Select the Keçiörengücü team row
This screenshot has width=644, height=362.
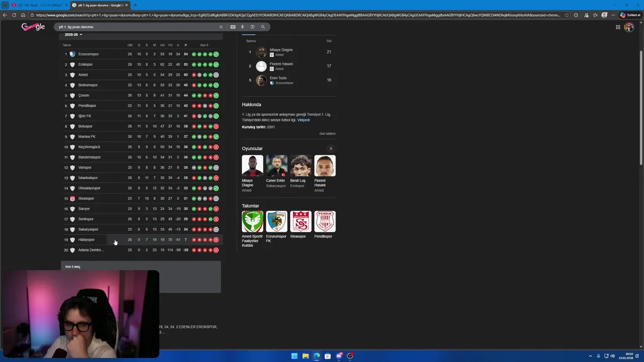[141, 147]
